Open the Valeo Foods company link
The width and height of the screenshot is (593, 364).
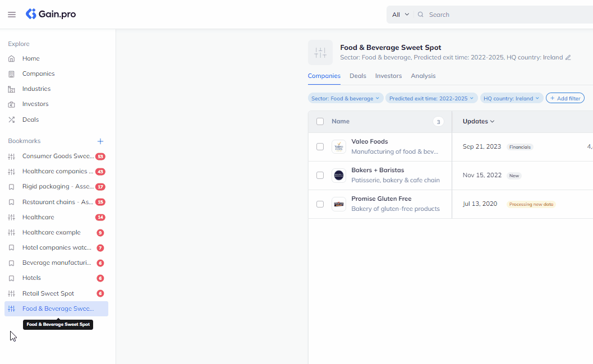pos(370,141)
